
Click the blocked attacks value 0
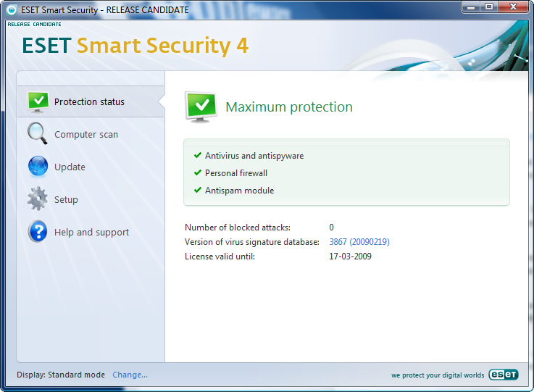(x=331, y=228)
